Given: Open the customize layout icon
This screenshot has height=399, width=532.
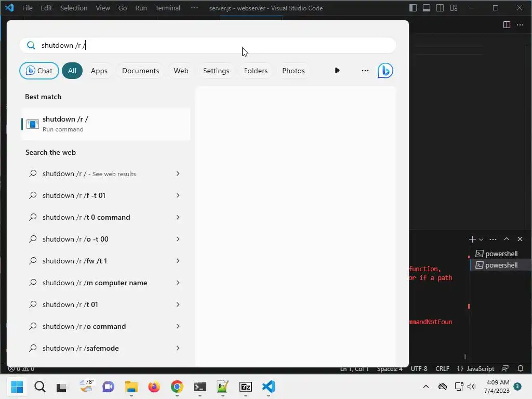Looking at the screenshot, I should pos(454,8).
